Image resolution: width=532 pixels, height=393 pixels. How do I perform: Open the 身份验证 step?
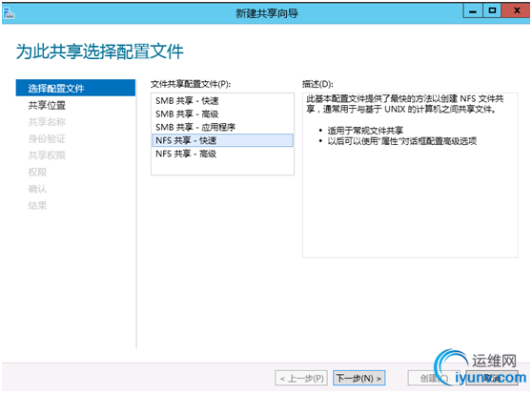47,138
